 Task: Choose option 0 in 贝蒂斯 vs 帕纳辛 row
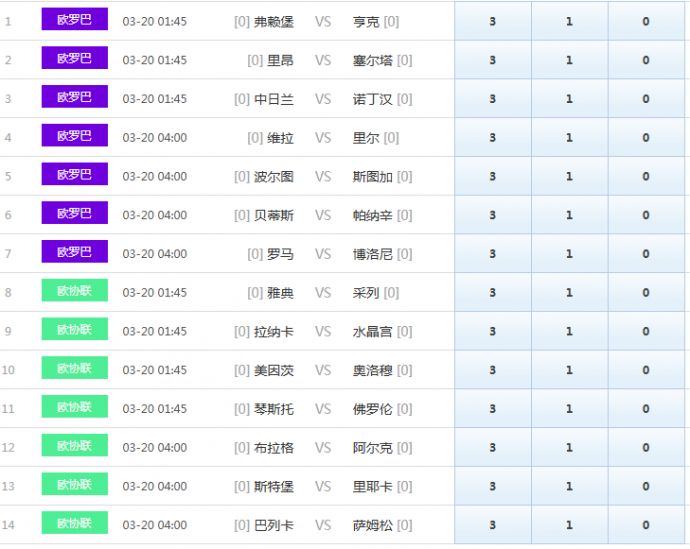(646, 215)
